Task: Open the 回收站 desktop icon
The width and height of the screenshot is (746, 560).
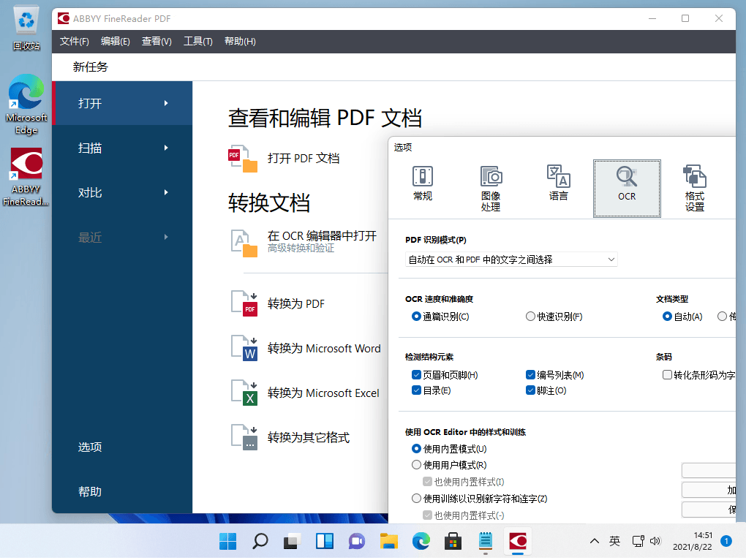Action: (26, 28)
